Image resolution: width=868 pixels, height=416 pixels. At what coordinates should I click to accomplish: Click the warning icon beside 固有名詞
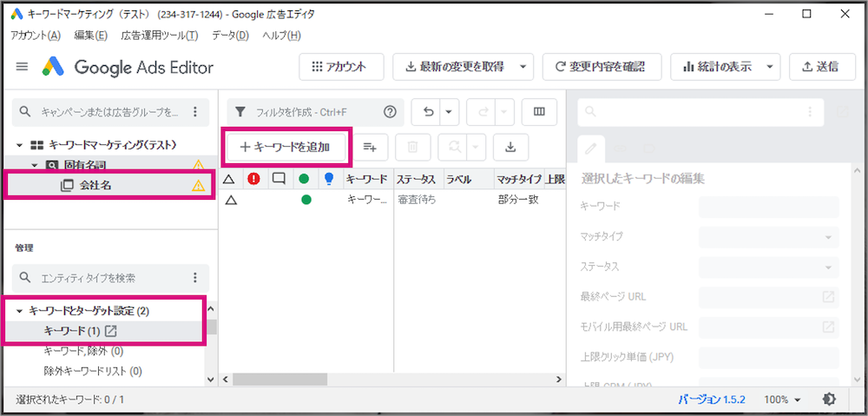[x=198, y=164]
